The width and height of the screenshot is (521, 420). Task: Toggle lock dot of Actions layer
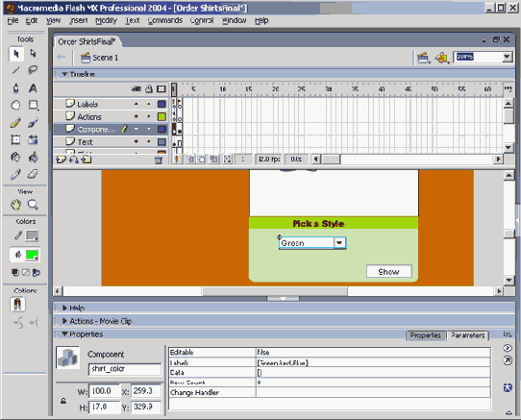click(149, 116)
